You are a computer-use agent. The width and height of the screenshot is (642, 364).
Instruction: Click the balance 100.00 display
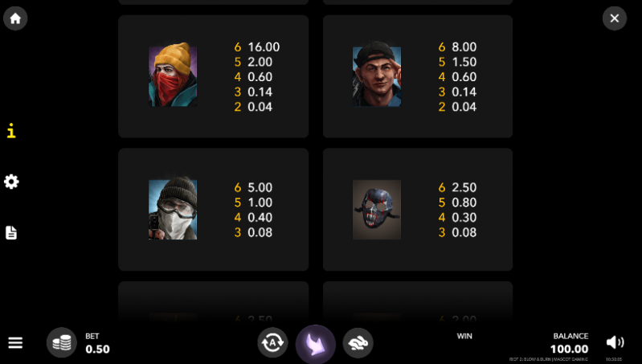pos(569,349)
